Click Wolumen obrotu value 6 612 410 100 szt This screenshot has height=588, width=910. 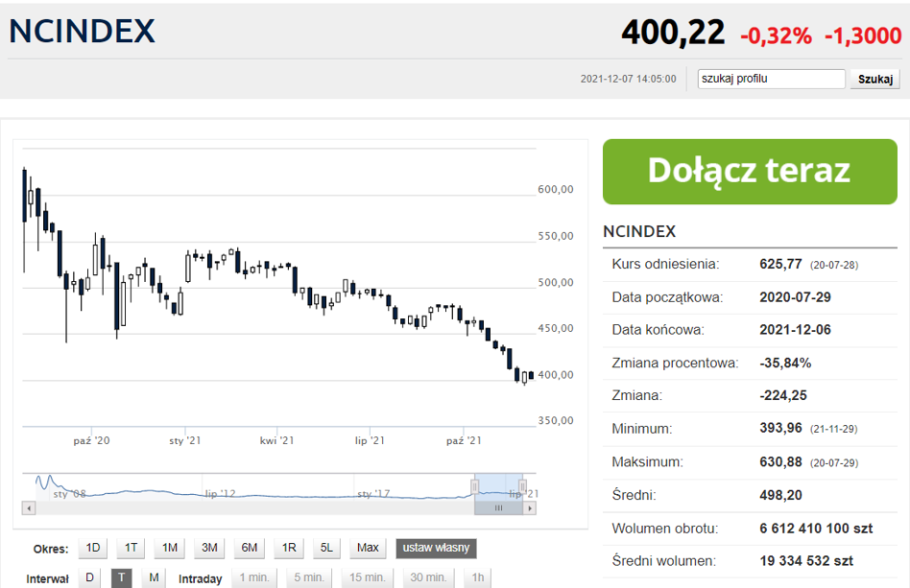(816, 529)
